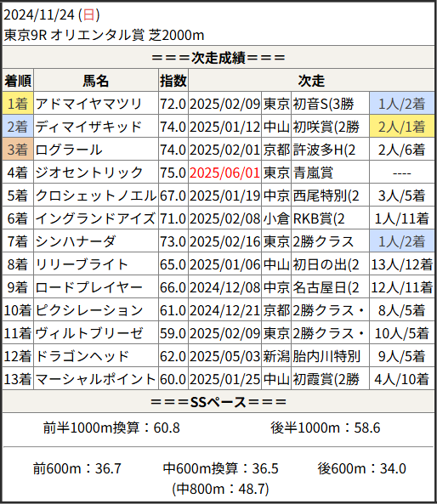The height and width of the screenshot is (504, 437).
Task: Select the 後600m：34.0 value
Action: click(361, 468)
